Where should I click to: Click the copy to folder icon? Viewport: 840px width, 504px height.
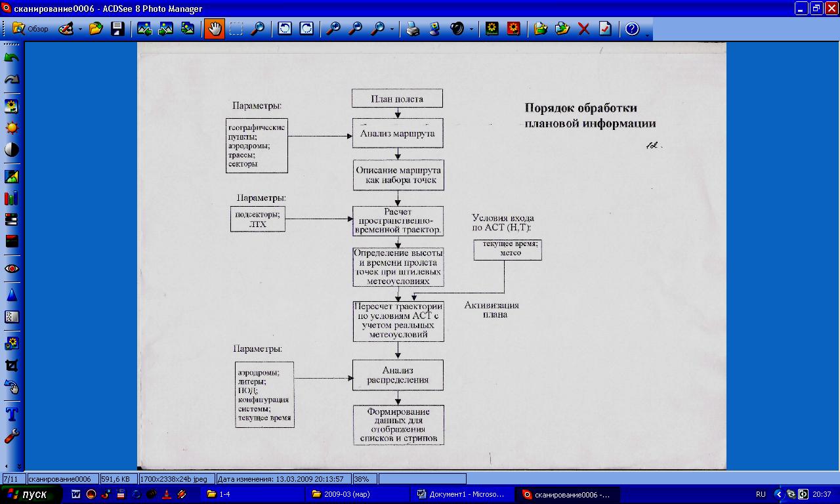coord(562,29)
